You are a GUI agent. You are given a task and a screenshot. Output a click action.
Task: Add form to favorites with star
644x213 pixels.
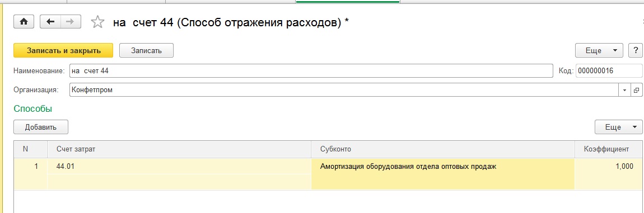(x=97, y=22)
